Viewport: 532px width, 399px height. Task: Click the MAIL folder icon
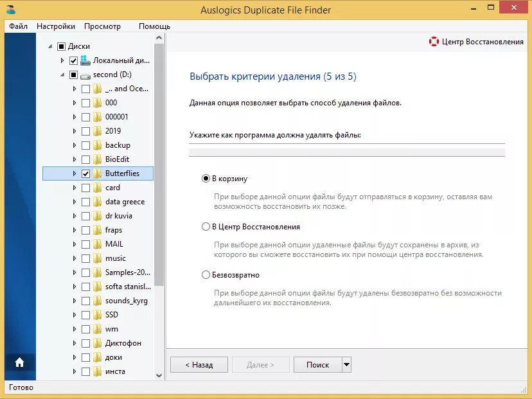click(x=97, y=244)
